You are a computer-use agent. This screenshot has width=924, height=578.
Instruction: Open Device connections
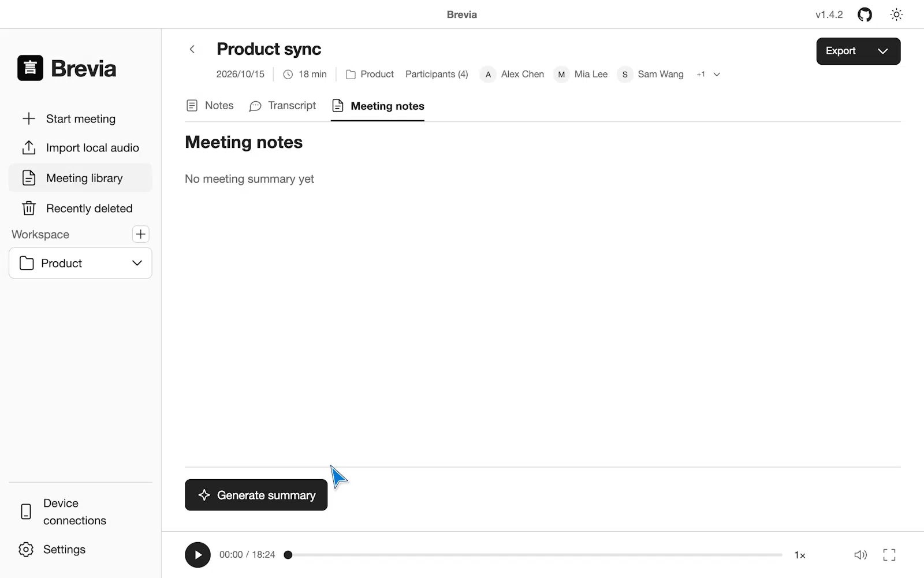[x=80, y=512]
